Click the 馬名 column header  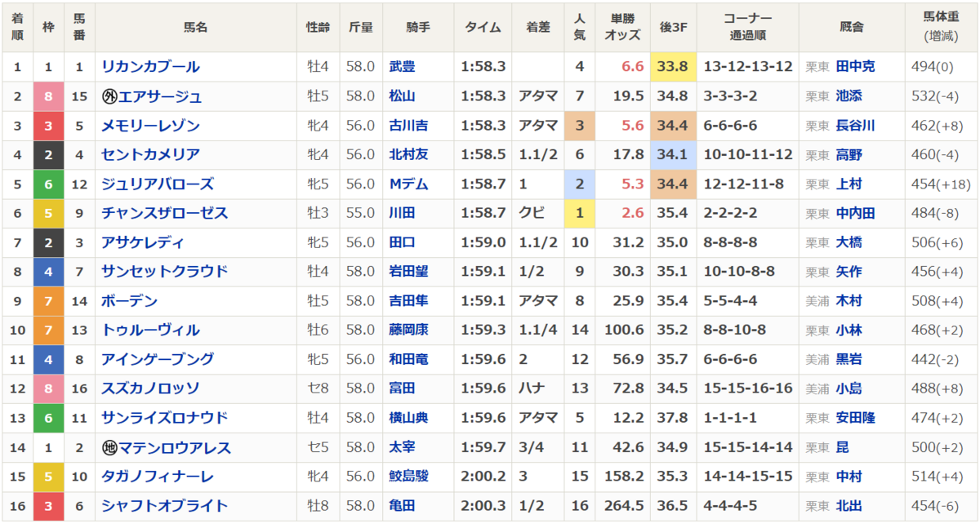click(x=196, y=27)
